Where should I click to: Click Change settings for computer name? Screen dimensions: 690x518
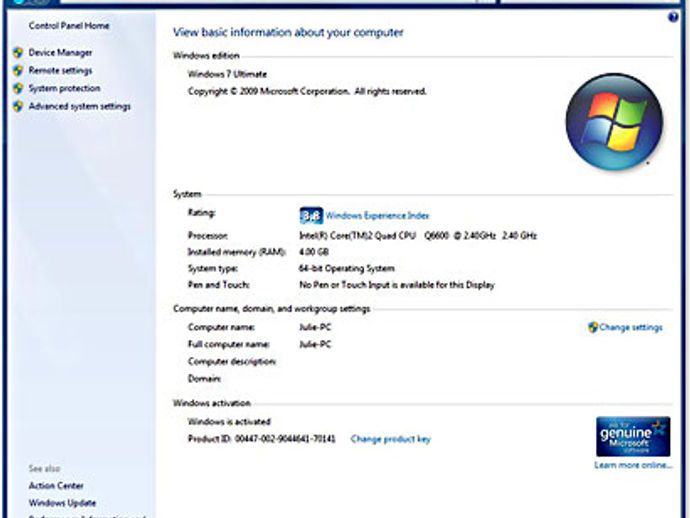(x=631, y=327)
